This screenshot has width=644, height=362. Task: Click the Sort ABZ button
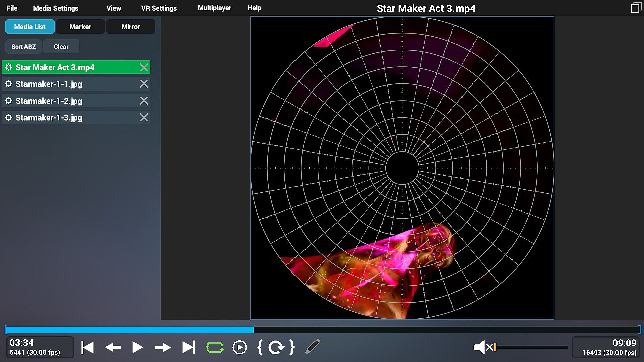pyautogui.click(x=23, y=47)
